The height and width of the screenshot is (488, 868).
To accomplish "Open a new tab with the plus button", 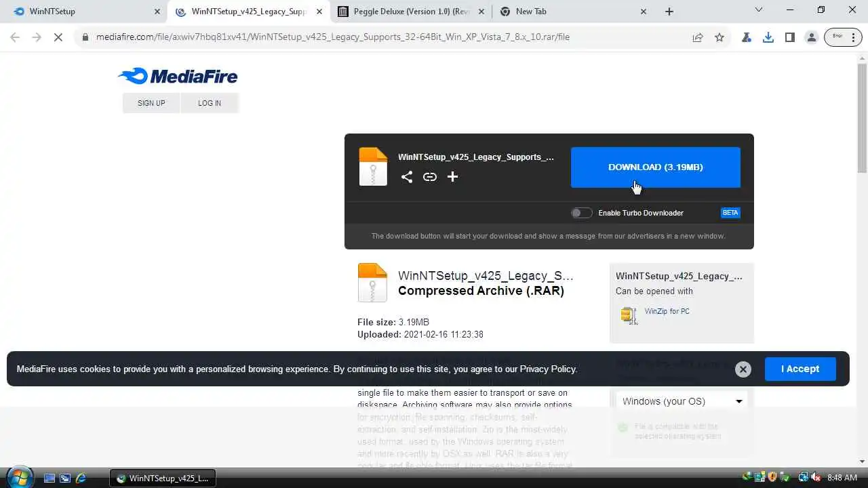I will tap(669, 12).
